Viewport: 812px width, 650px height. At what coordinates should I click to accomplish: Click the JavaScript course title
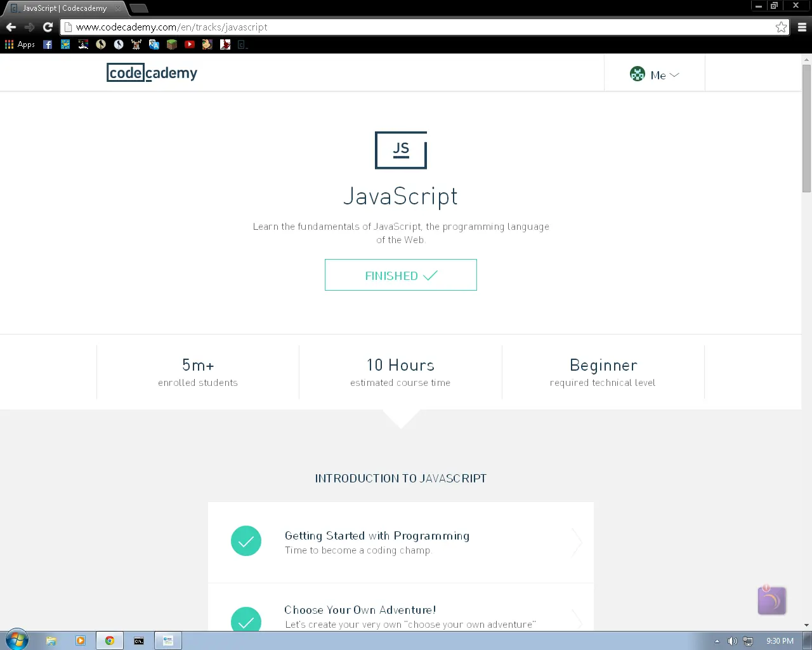click(x=400, y=196)
